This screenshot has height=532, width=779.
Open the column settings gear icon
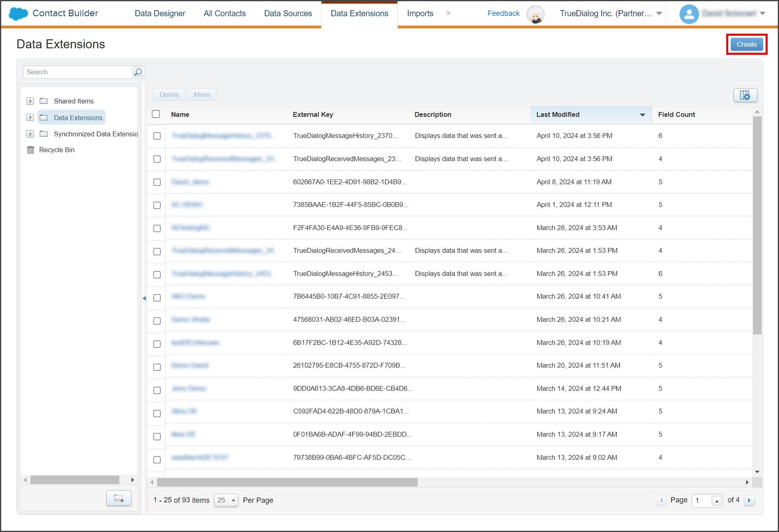click(745, 95)
